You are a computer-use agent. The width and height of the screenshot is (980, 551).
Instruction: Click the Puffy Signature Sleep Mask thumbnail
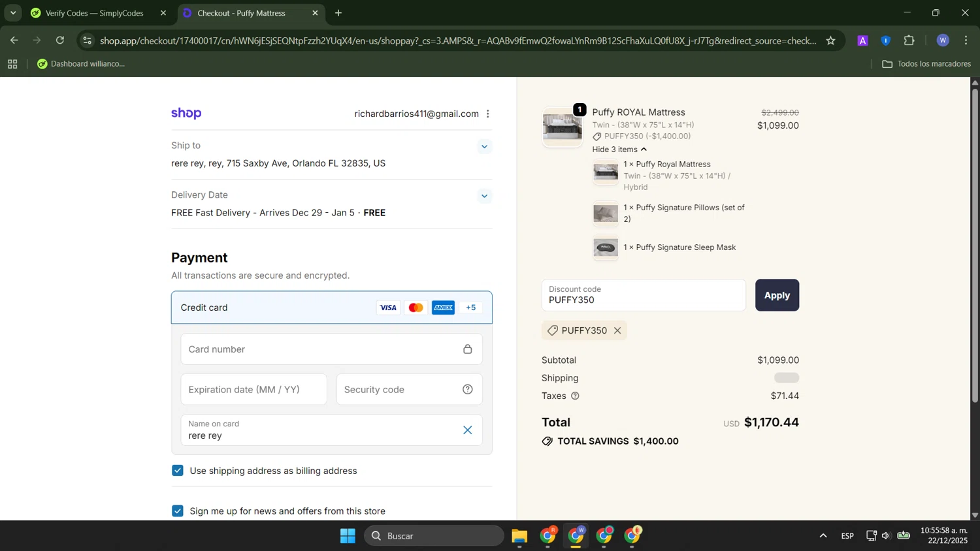point(606,248)
